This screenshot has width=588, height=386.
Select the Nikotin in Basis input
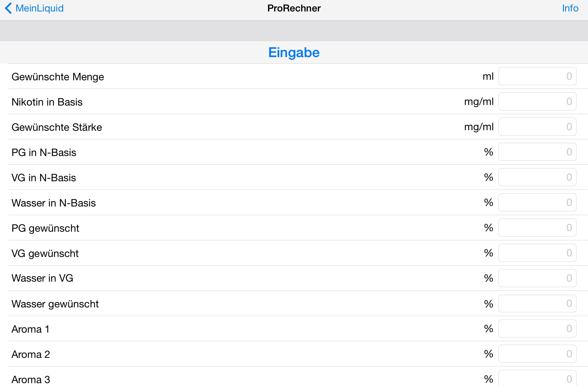tap(537, 102)
